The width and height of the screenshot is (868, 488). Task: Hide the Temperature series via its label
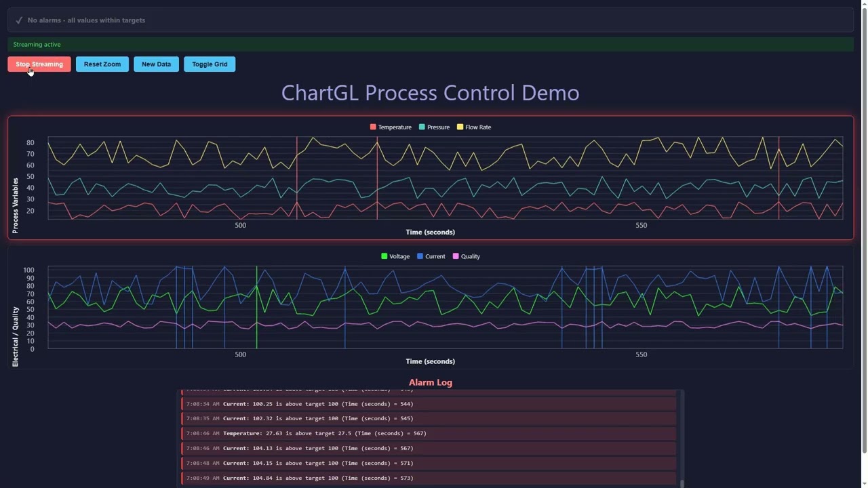click(x=395, y=127)
